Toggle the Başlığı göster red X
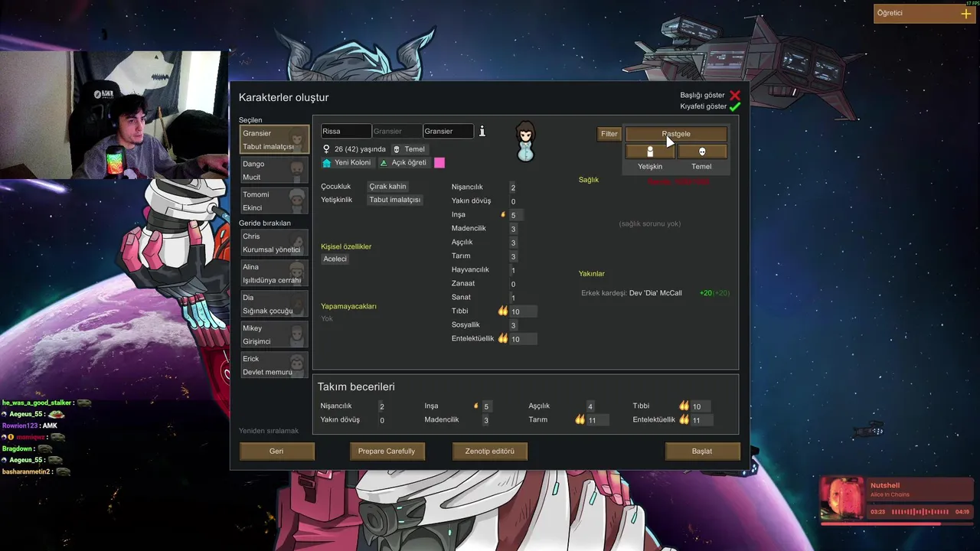Viewport: 980px width, 551px height. click(735, 96)
